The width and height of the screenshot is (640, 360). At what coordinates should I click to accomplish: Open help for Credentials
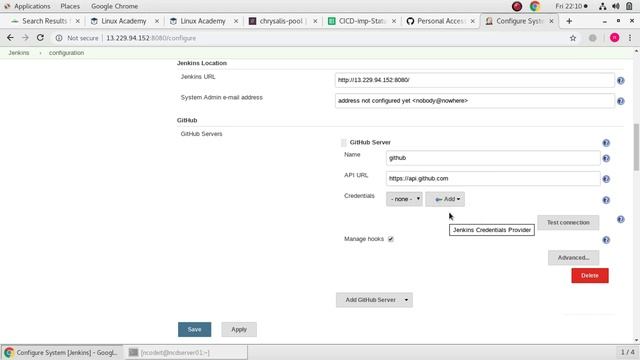point(606,200)
